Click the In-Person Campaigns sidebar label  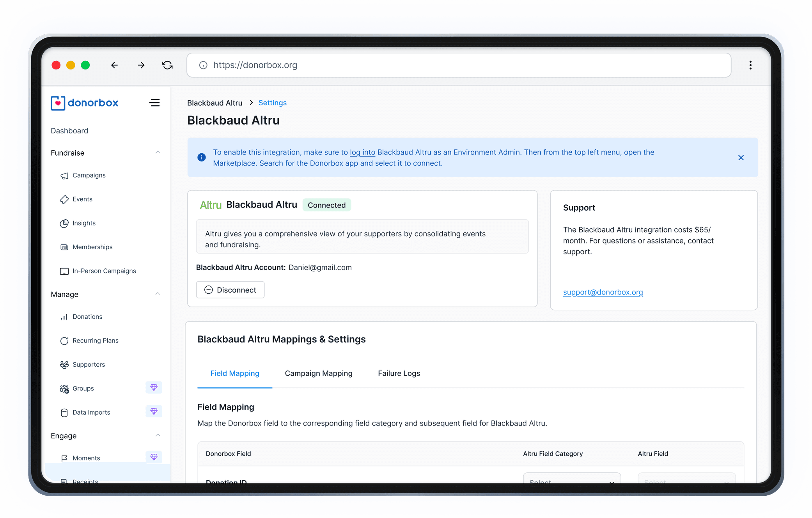click(x=104, y=271)
